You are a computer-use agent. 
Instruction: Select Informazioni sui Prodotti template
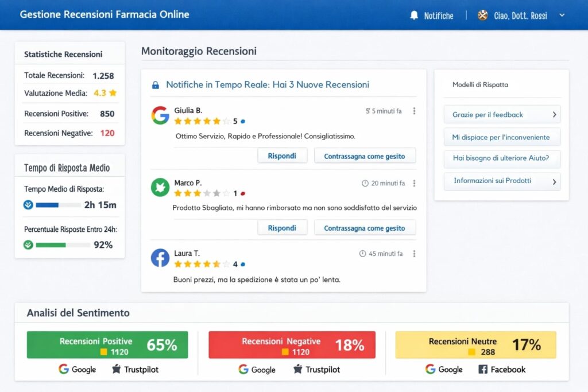click(502, 181)
